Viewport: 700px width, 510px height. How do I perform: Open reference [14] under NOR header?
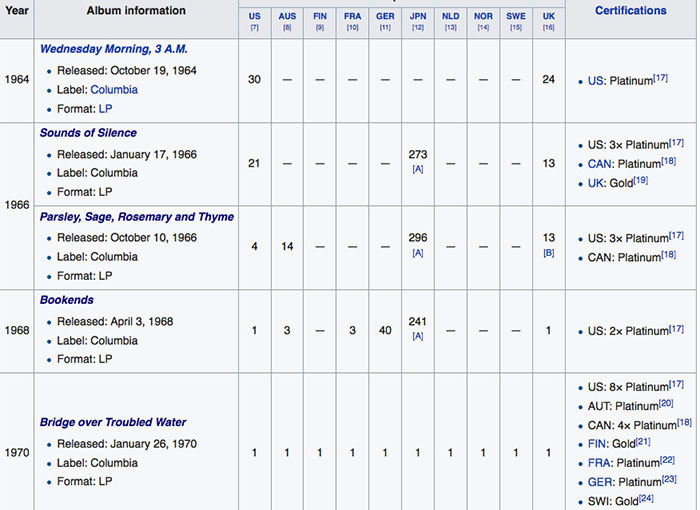pyautogui.click(x=483, y=28)
